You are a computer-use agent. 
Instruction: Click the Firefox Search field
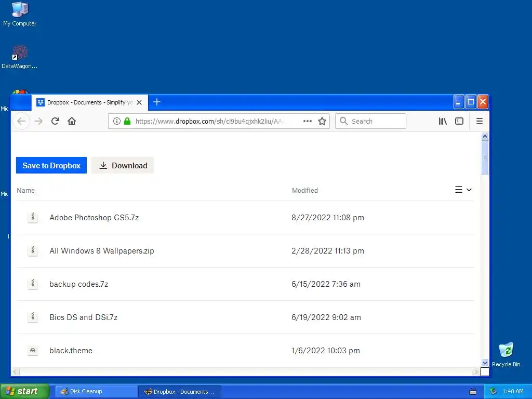click(x=370, y=121)
